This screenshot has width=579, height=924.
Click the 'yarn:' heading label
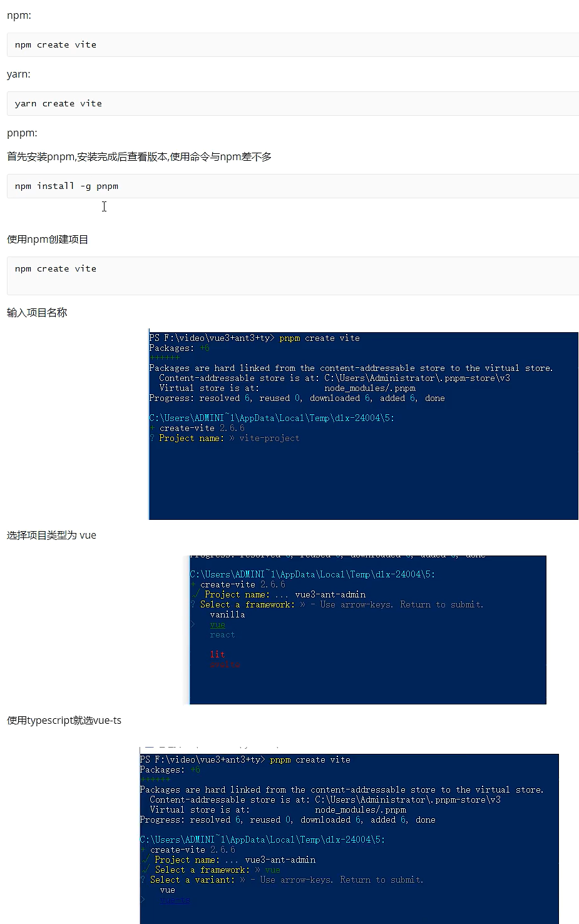tap(18, 74)
